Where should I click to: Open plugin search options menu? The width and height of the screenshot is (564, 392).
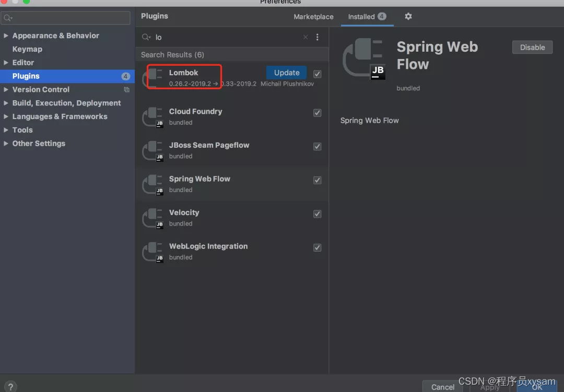point(318,37)
